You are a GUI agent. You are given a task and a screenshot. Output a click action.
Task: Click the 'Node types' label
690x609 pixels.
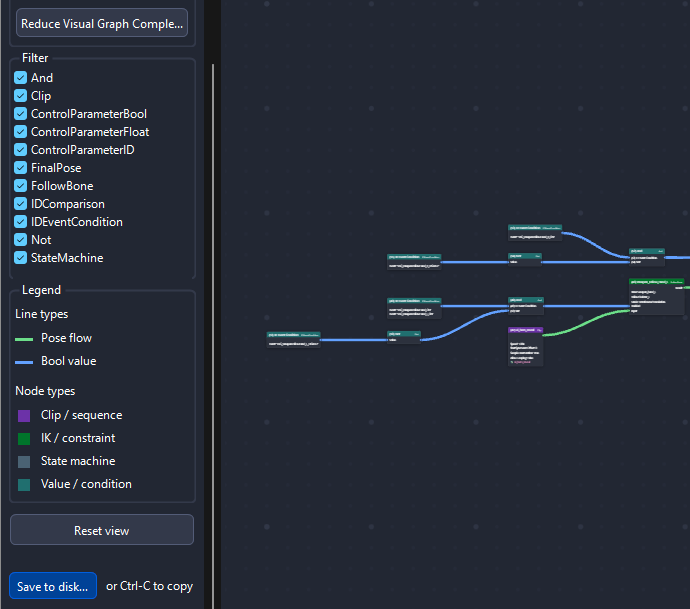[45, 391]
